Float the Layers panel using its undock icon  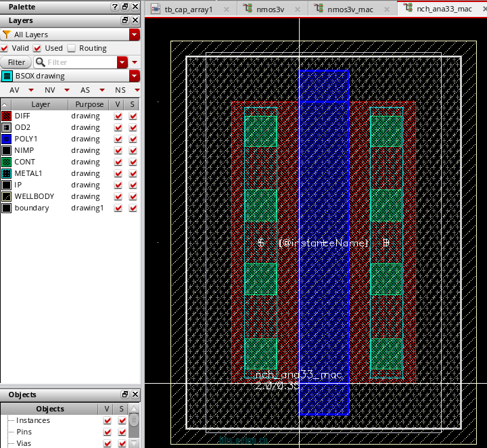pyautogui.click(x=125, y=20)
